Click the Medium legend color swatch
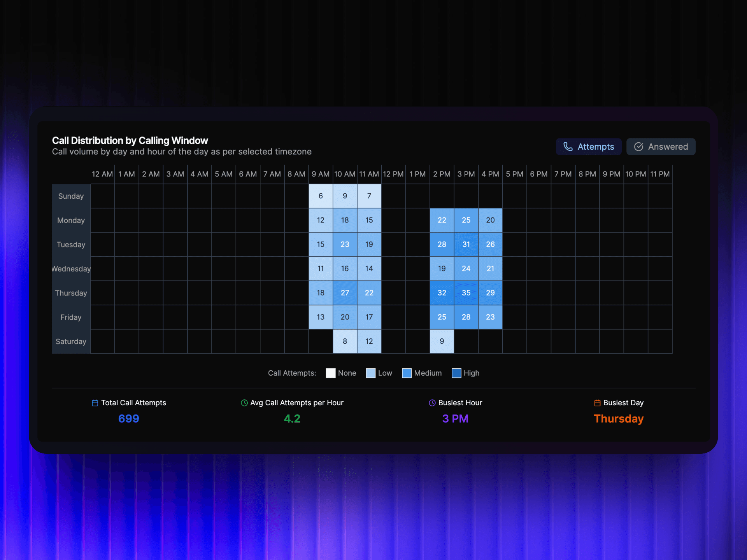 (407, 373)
